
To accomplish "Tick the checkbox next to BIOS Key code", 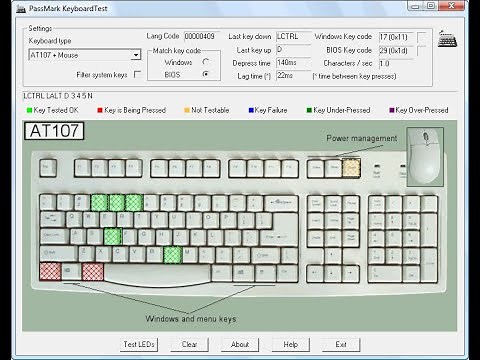I will coord(421,50).
